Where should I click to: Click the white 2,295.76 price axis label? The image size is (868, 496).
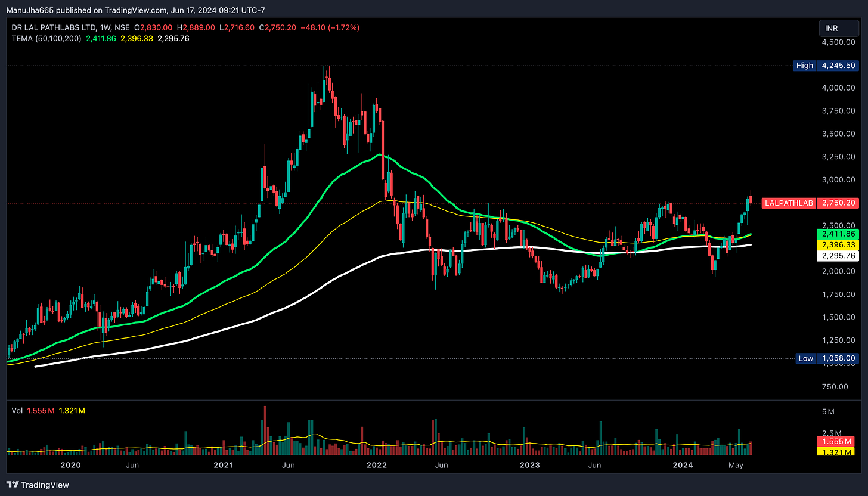[x=838, y=256]
